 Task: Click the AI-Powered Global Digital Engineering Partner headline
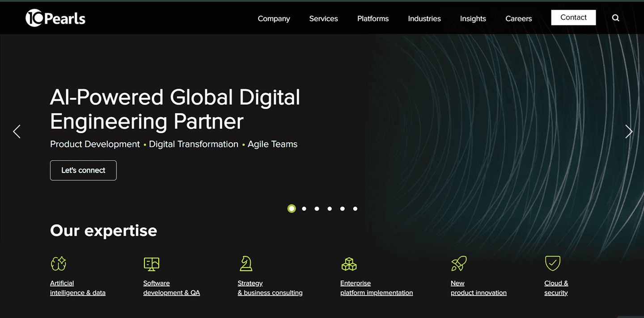175,109
